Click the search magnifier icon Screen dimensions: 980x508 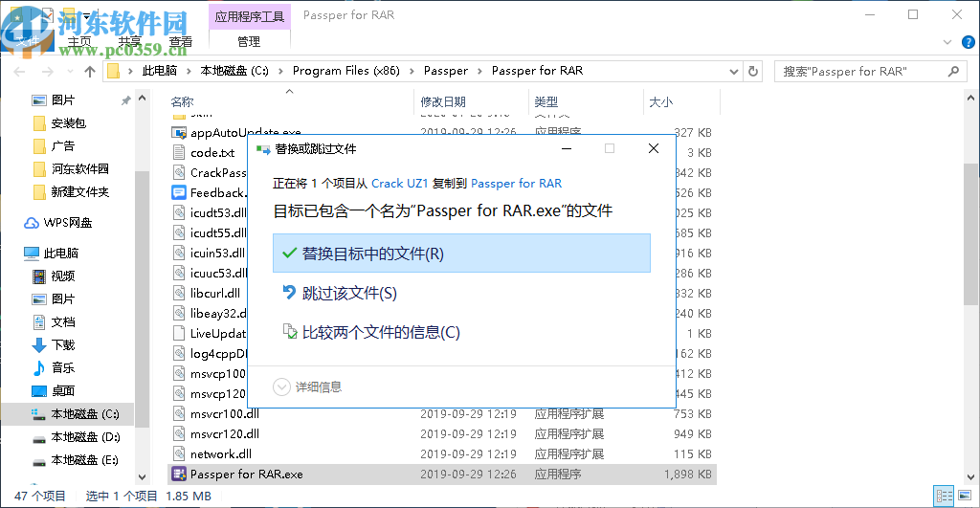click(953, 71)
